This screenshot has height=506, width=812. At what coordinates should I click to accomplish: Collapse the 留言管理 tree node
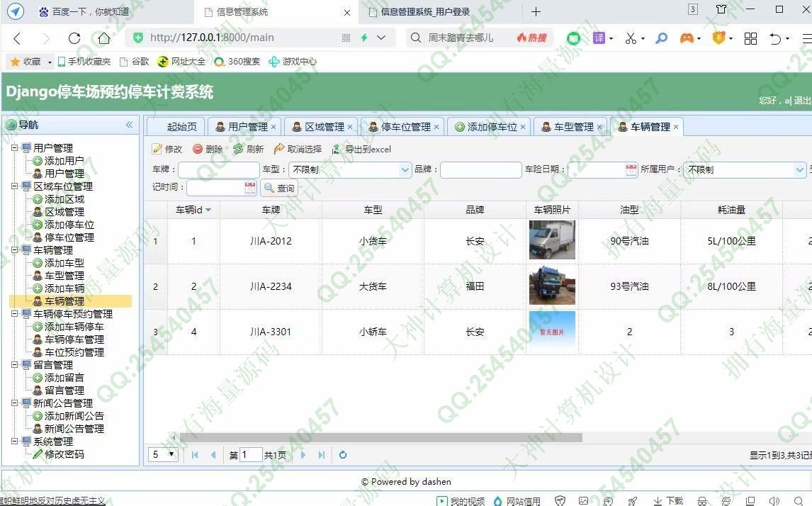pyautogui.click(x=15, y=364)
